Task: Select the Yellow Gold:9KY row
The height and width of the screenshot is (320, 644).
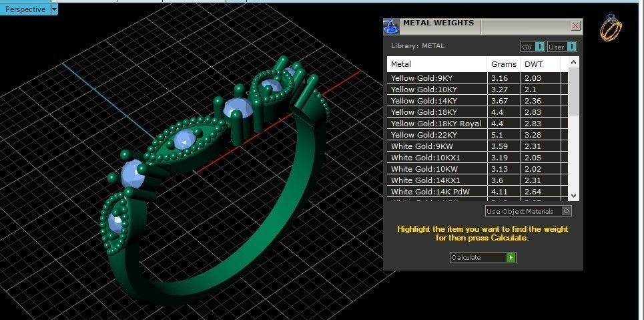Action: [477, 78]
